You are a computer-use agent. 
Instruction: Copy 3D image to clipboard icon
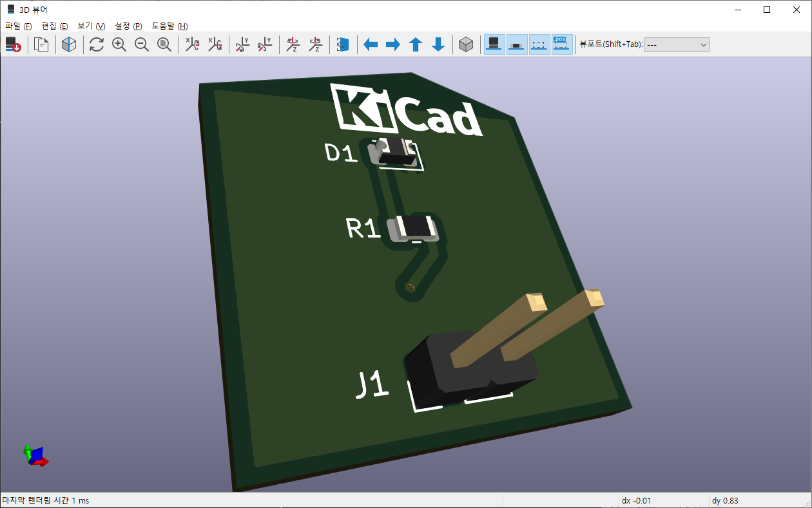[x=42, y=44]
